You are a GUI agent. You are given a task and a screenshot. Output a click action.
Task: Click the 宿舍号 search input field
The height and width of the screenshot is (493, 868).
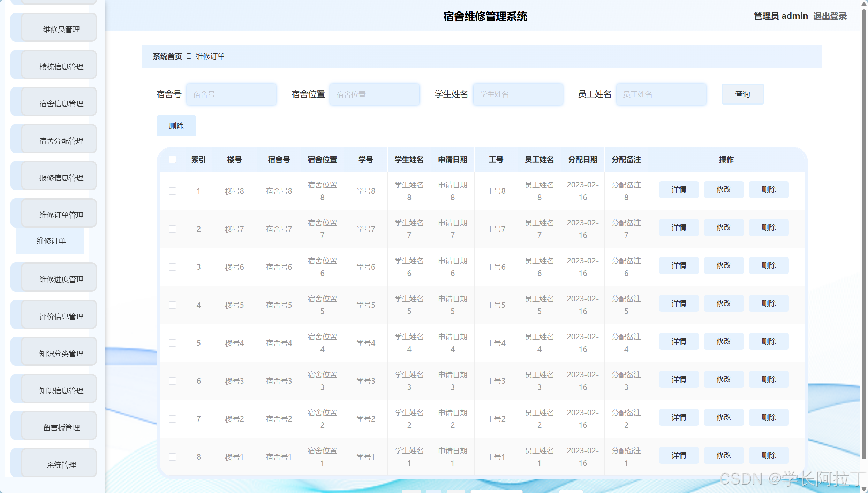pos(231,94)
